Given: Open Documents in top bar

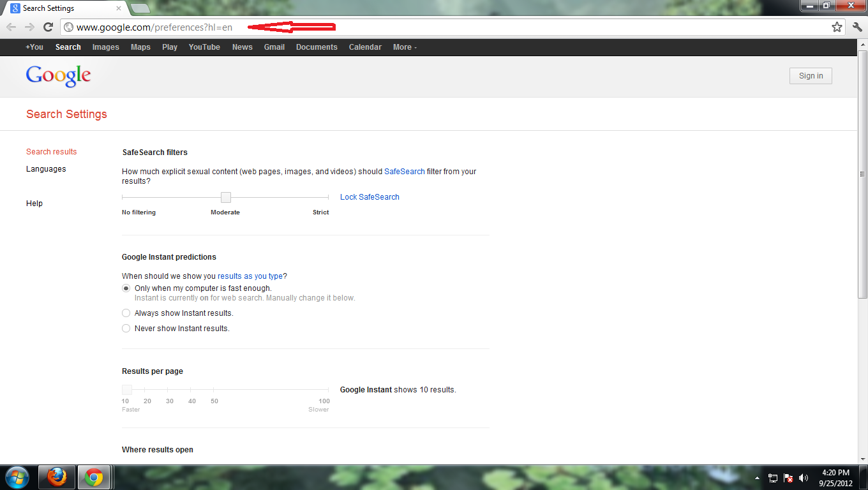Looking at the screenshot, I should [x=317, y=47].
